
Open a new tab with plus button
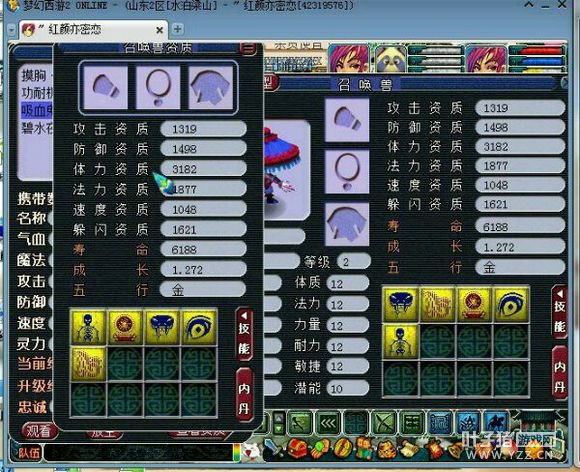pos(178,29)
